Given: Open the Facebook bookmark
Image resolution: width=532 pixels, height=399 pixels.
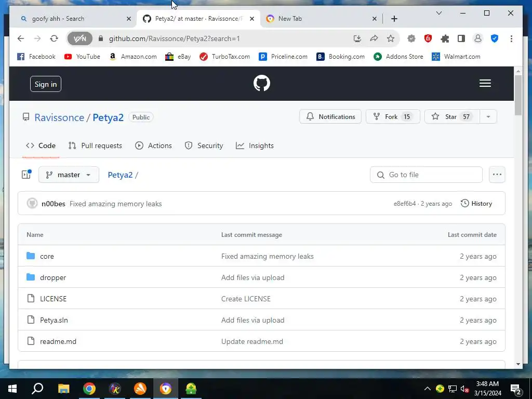Looking at the screenshot, I should tap(36, 56).
